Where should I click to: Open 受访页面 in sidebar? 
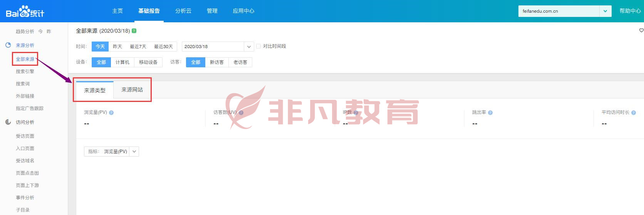coord(25,136)
